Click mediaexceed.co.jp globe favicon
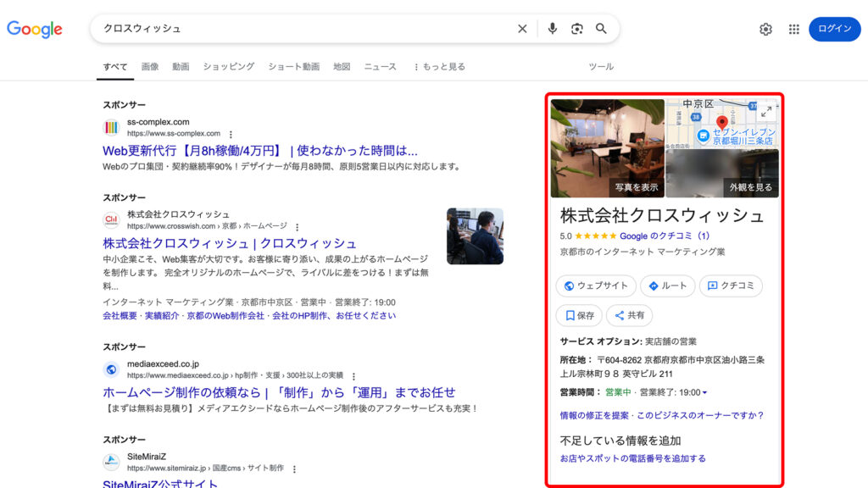This screenshot has width=868, height=488. (x=111, y=369)
